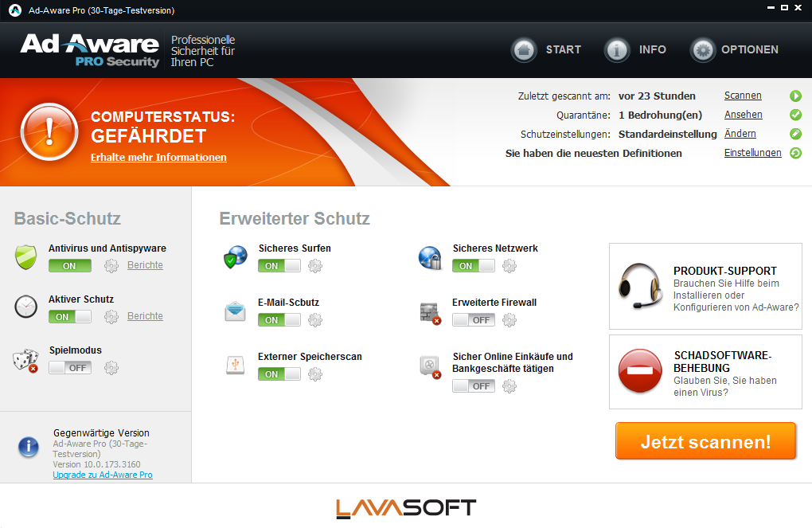Viewport: 812px width, 528px height.
Task: Disable the E-Mail-Schutz toggle
Action: (x=279, y=320)
